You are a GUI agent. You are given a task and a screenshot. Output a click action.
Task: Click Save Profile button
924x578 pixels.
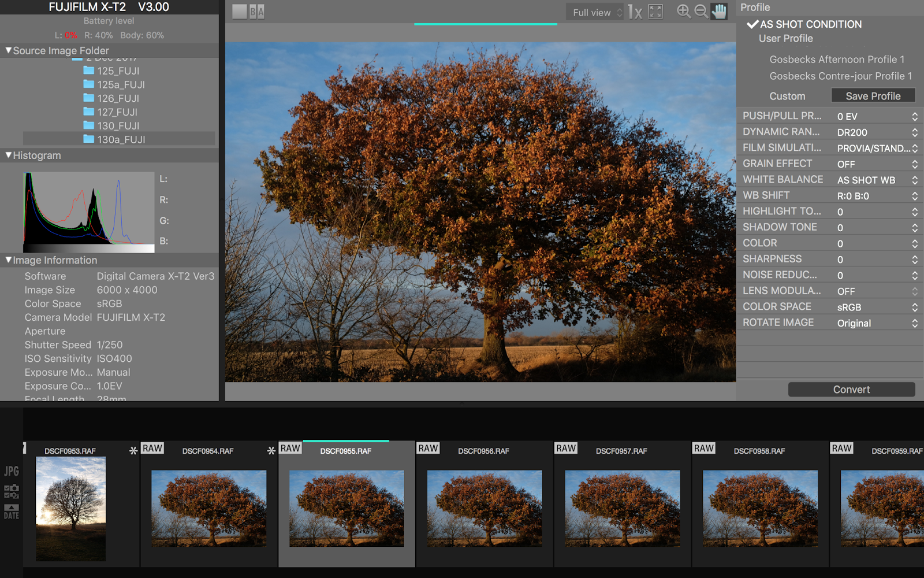pyautogui.click(x=873, y=96)
